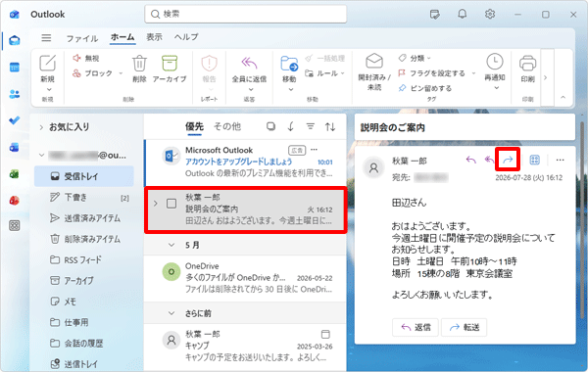Viewport: 588px width, 372px height.
Task: Open the 新規 dropdown arrow
Action: 49,89
